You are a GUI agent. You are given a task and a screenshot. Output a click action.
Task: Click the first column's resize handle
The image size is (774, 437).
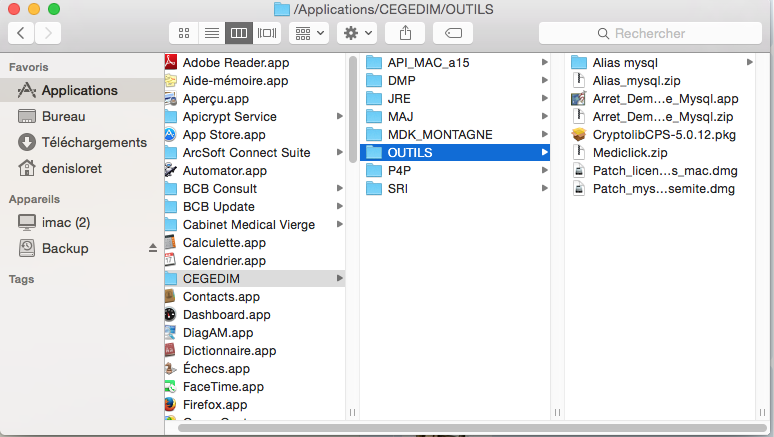[352, 412]
